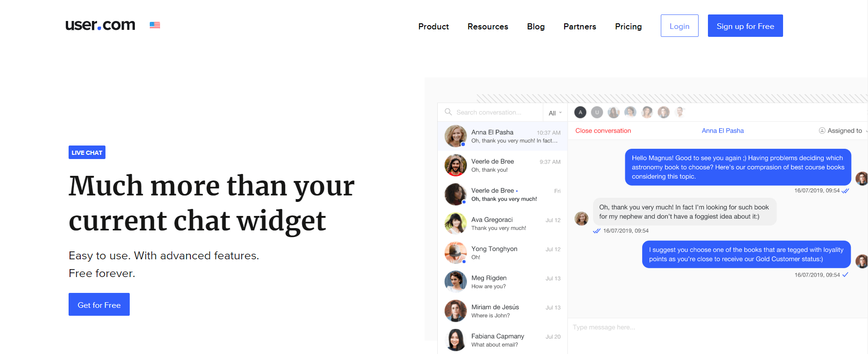
Task: Click sender avatar beside the nephew message
Action: pyautogui.click(x=581, y=218)
